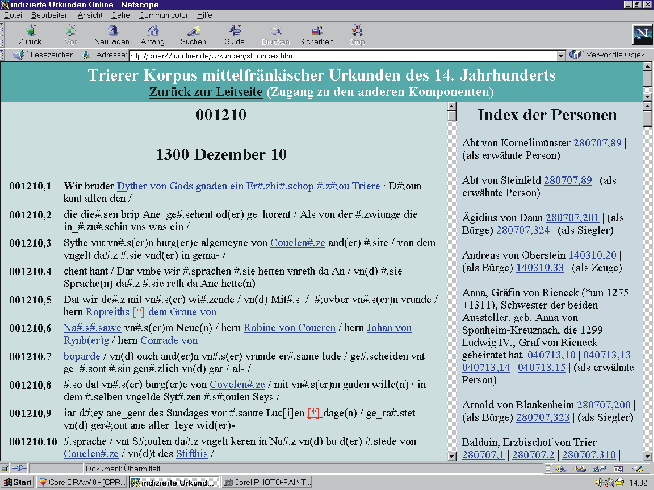
Task: Open the boparde link in line 001210,7
Action: coord(82,356)
